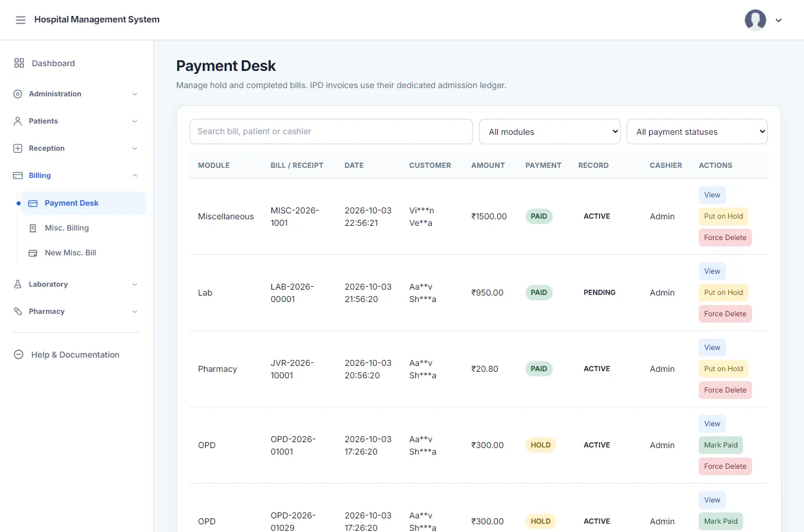Click the Patients person icon
This screenshot has height=532, width=804.
(18, 121)
